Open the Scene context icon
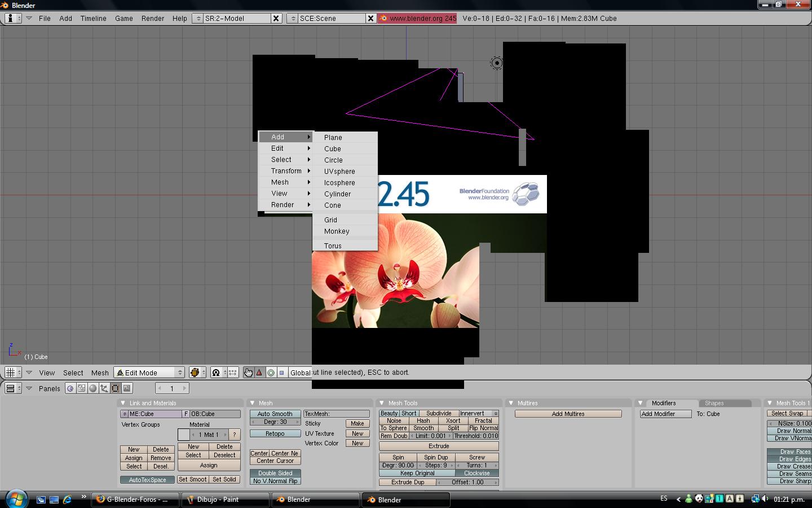This screenshot has width=812, height=508. (127, 388)
